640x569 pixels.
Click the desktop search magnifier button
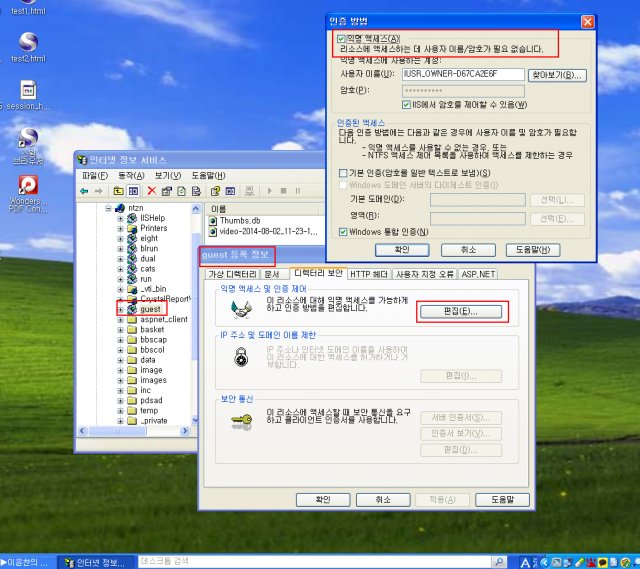(499, 562)
